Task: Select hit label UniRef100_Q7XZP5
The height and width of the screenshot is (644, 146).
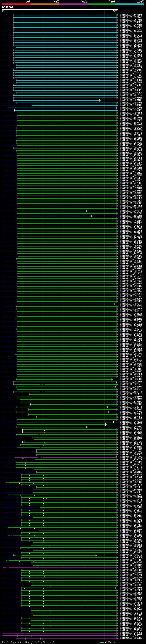Action: 131,110
